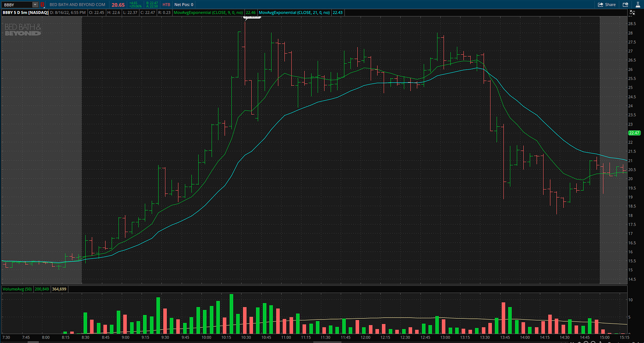Click the HTB hard-to-borrow indicator
This screenshot has height=343, width=644.
[166, 4]
